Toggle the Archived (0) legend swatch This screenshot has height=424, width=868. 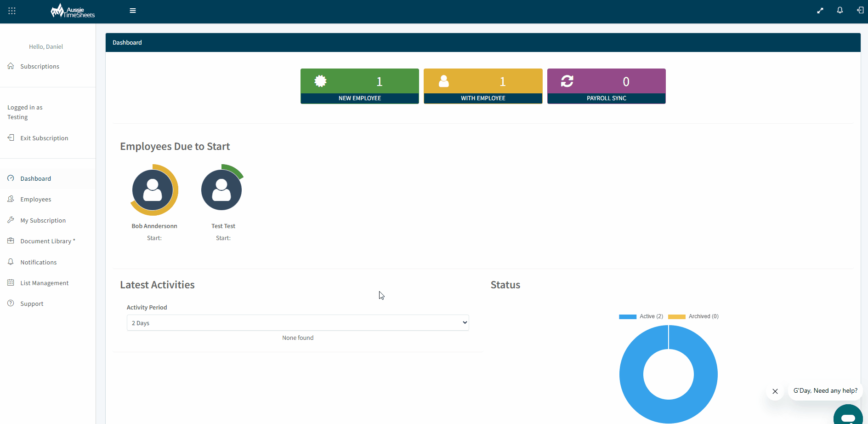(677, 316)
